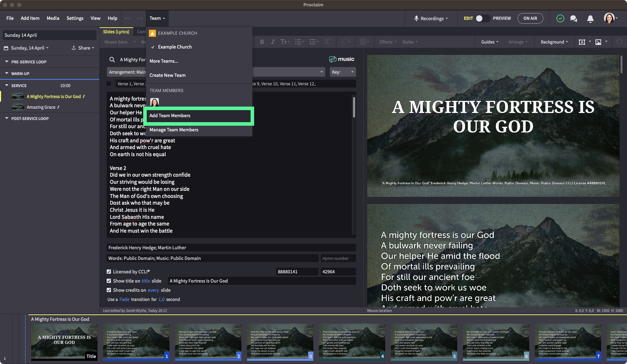Collapse the Pre-Service Loop section
The width and height of the screenshot is (627, 364).
7,62
